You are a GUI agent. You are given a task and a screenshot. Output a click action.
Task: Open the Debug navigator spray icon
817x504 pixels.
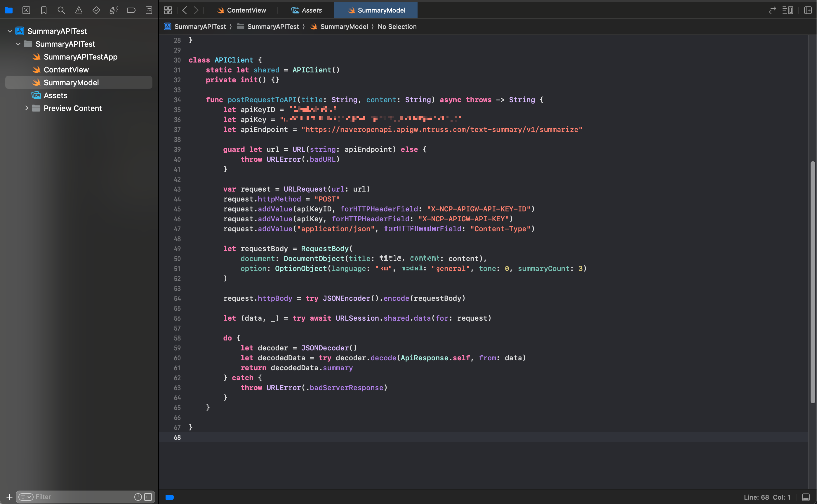point(114,10)
